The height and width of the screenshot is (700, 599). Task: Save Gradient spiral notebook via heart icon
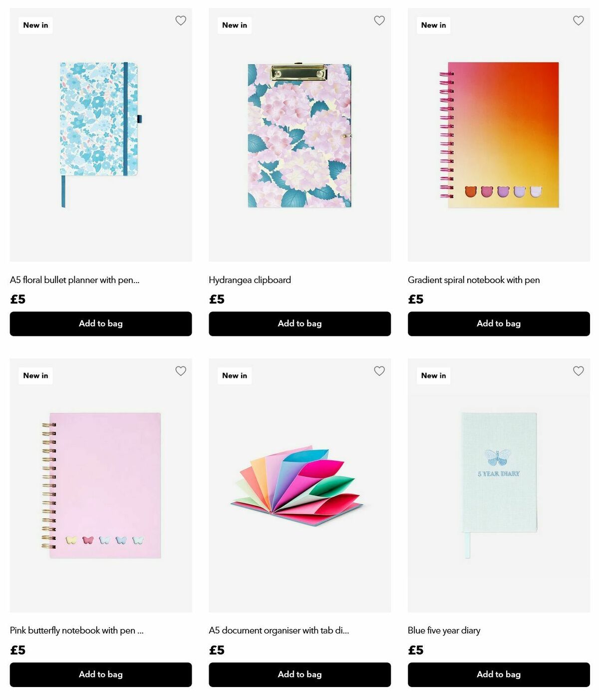click(x=579, y=20)
